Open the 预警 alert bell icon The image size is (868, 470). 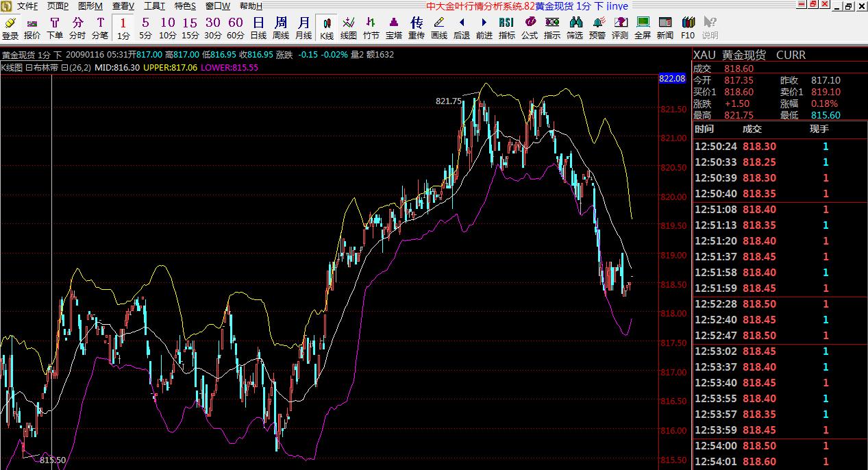[x=597, y=28]
